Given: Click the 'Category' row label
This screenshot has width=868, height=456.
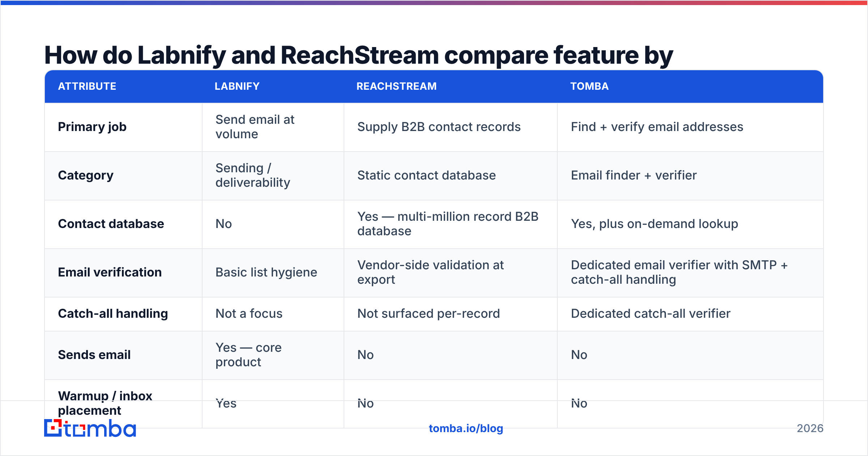Looking at the screenshot, I should (x=86, y=176).
